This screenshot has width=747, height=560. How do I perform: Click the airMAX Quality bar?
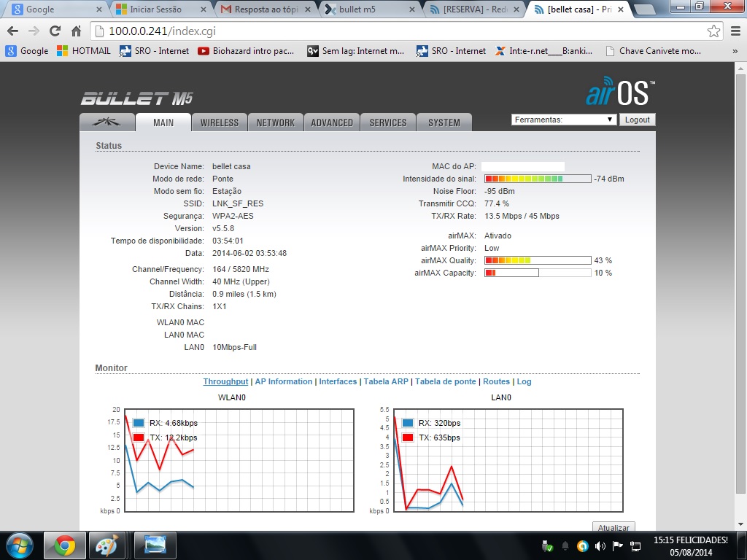(538, 260)
